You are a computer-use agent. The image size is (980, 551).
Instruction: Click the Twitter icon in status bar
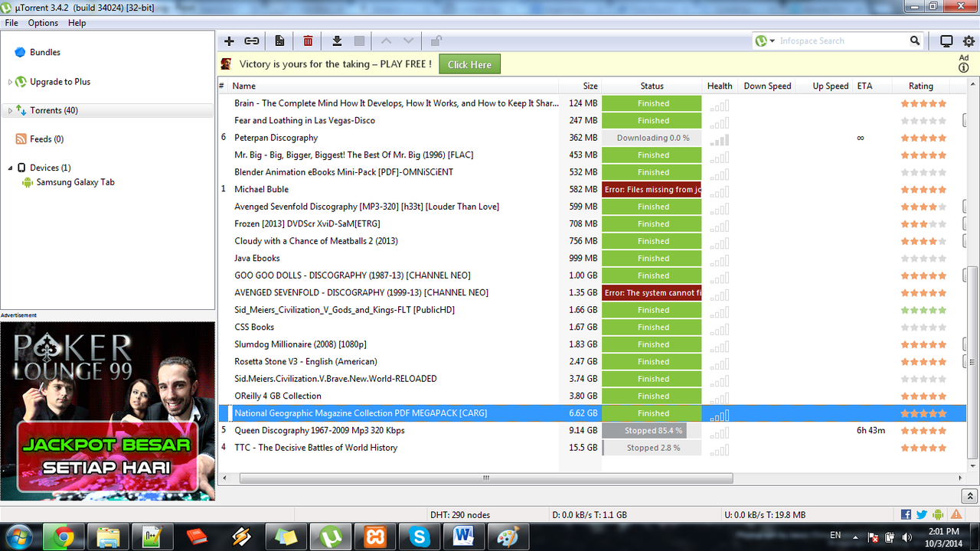pos(921,514)
